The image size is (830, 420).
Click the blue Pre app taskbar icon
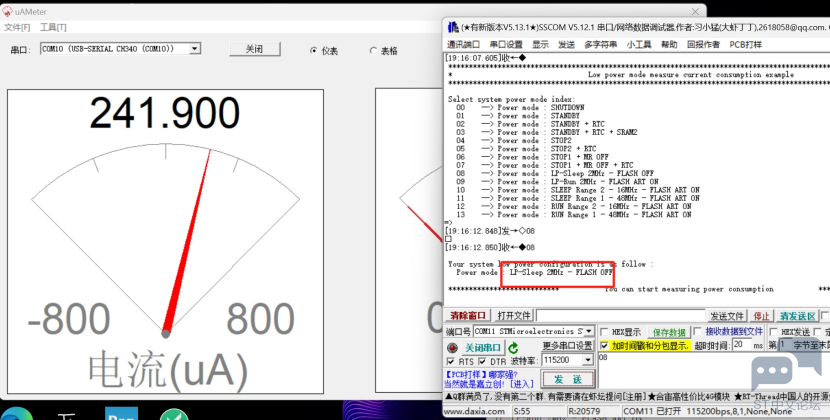(121, 414)
